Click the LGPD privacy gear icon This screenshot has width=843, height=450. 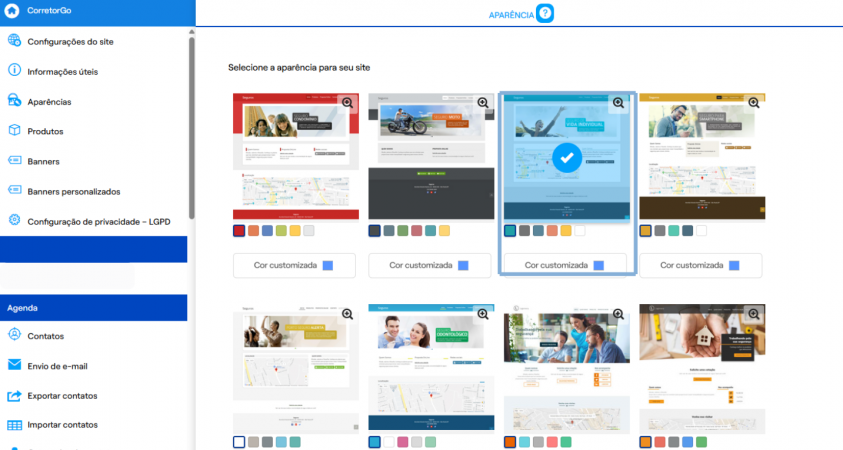tap(15, 220)
